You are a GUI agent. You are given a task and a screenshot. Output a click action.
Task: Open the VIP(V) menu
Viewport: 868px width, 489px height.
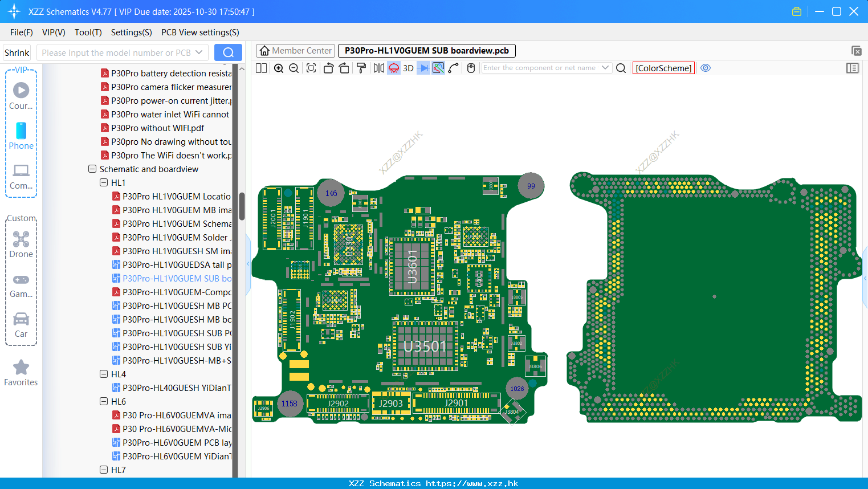pyautogui.click(x=54, y=32)
